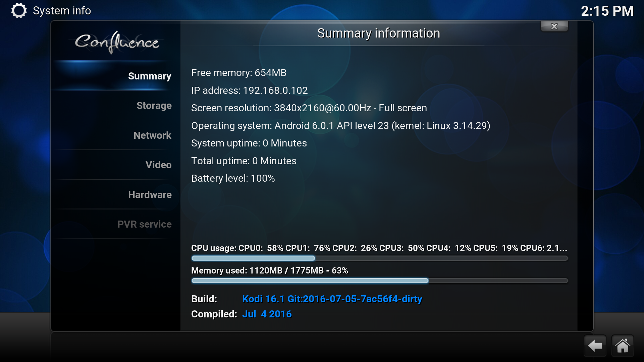Viewport: 644px width, 362px height.
Task: Click the compiled date Jul 4 2016
Action: tap(267, 314)
